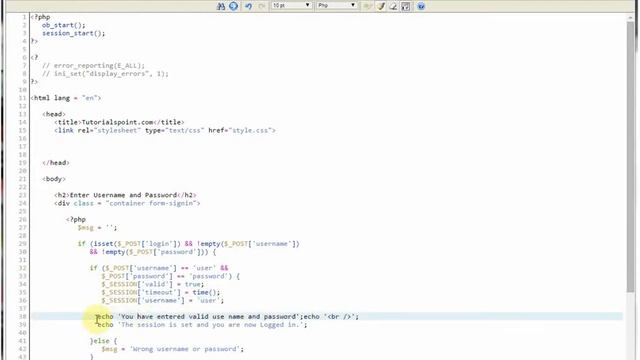The width and height of the screenshot is (640, 360).
Task: Click the '}else {' line
Action: point(104,341)
